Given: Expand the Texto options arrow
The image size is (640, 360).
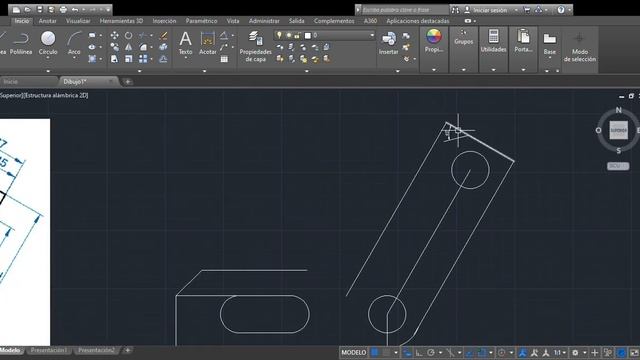Looking at the screenshot, I should [185, 58].
